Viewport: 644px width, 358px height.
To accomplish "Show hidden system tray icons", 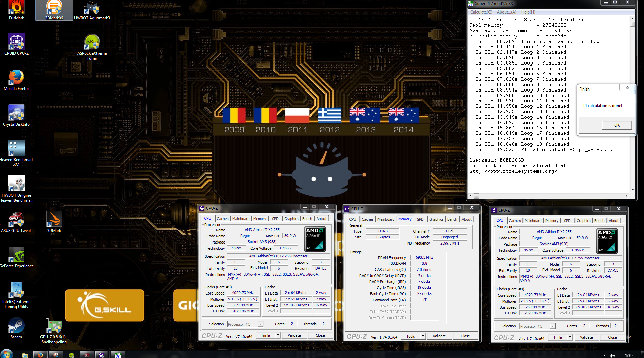I will (x=604, y=355).
